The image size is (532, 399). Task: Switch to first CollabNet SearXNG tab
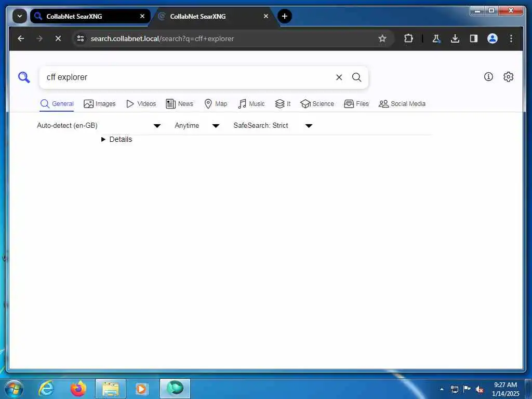click(x=90, y=16)
